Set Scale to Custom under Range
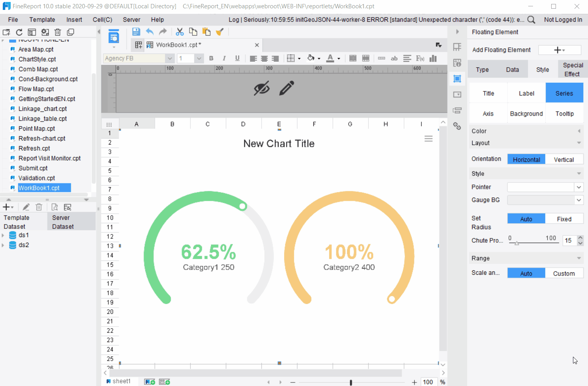This screenshot has width=588, height=386. (x=564, y=273)
